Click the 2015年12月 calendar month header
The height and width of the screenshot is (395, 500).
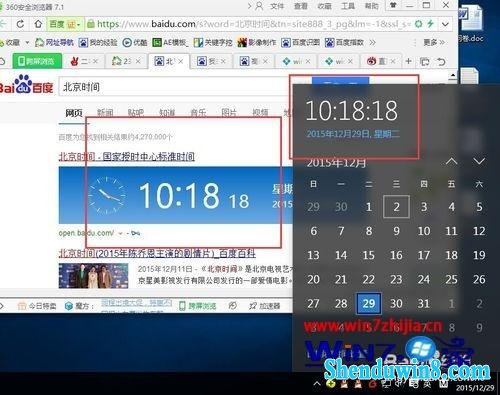tap(336, 163)
